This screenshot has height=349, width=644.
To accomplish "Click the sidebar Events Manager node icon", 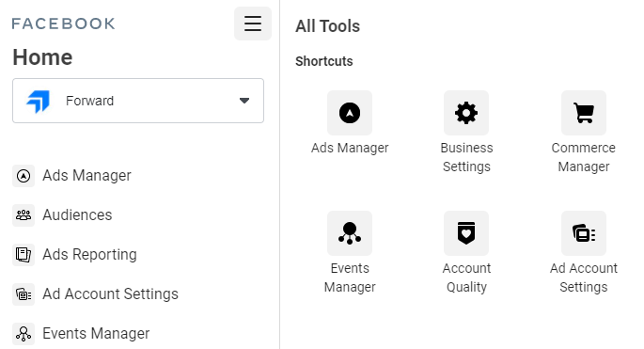I will coord(24,333).
